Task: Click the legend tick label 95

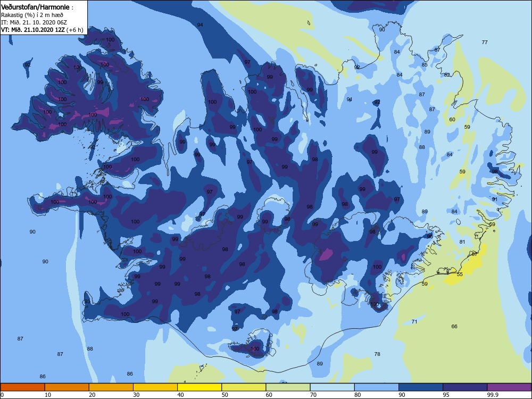Action: point(446,395)
